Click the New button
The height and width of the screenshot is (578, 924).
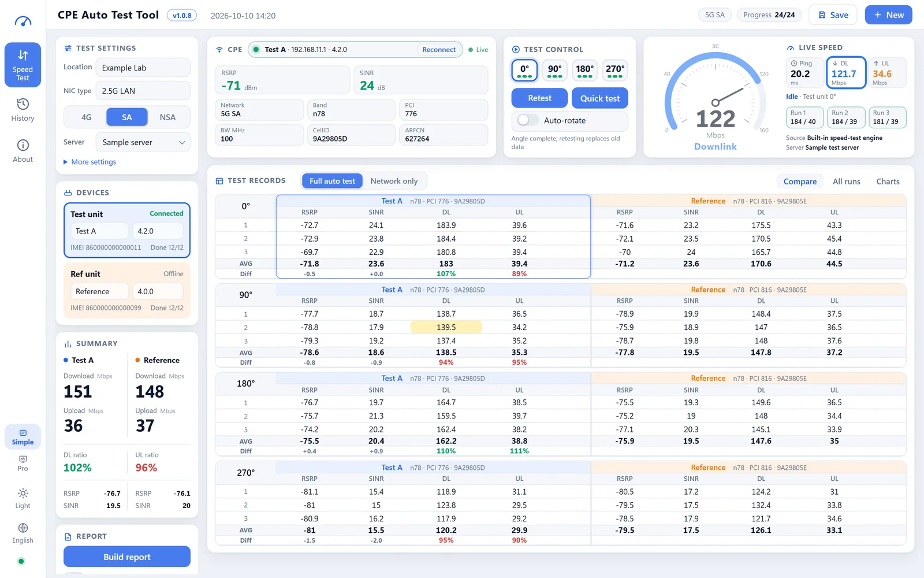click(x=888, y=15)
